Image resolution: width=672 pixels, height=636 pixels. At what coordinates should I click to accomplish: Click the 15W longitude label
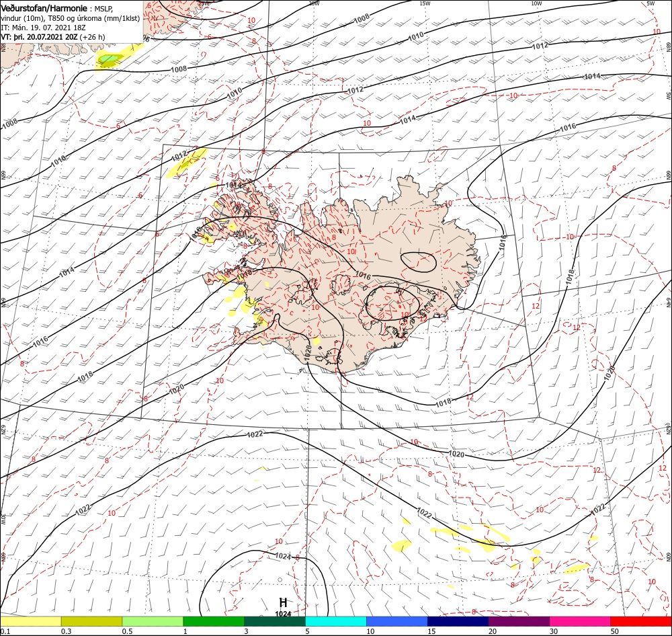425,3
